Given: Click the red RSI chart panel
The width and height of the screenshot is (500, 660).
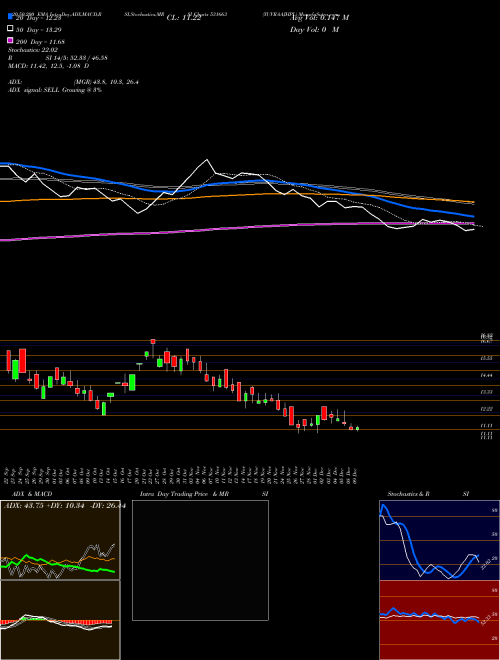Looking at the screenshot, I should tap(439, 620).
